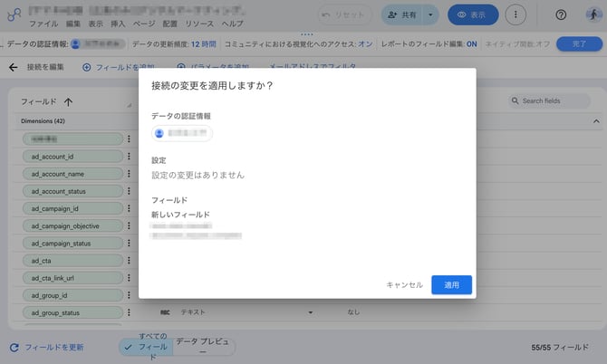Click the data credentials chip in the header bar

click(99, 44)
